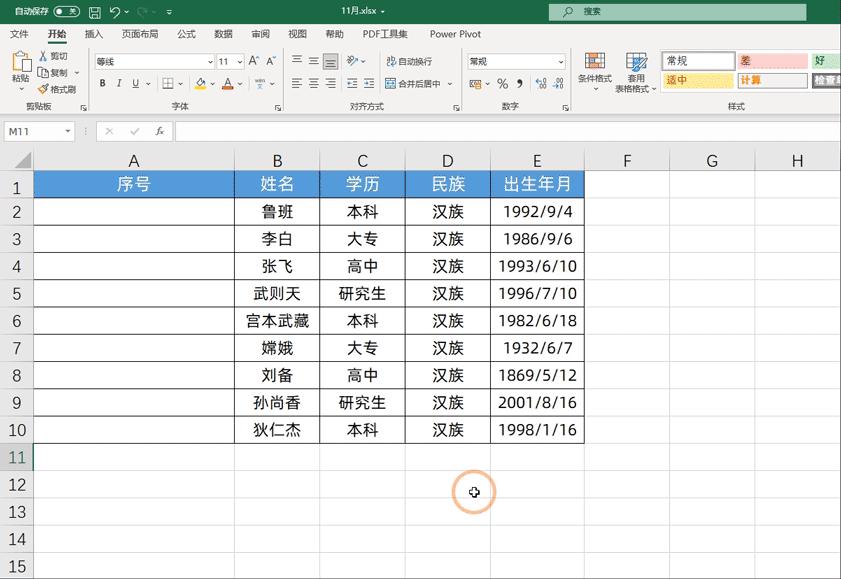Image resolution: width=841 pixels, height=579 pixels.
Task: Toggle bold formatting with the B icon
Action: (102, 83)
